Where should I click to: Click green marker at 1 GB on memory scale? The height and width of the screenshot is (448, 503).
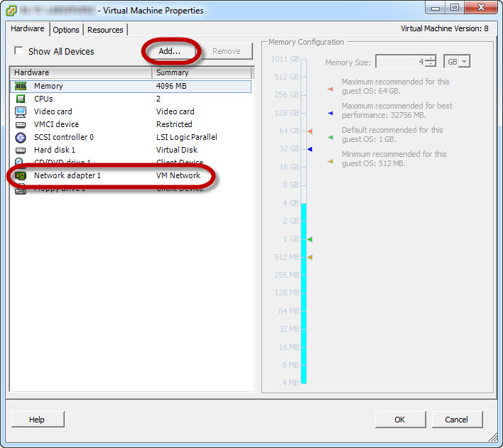point(310,239)
